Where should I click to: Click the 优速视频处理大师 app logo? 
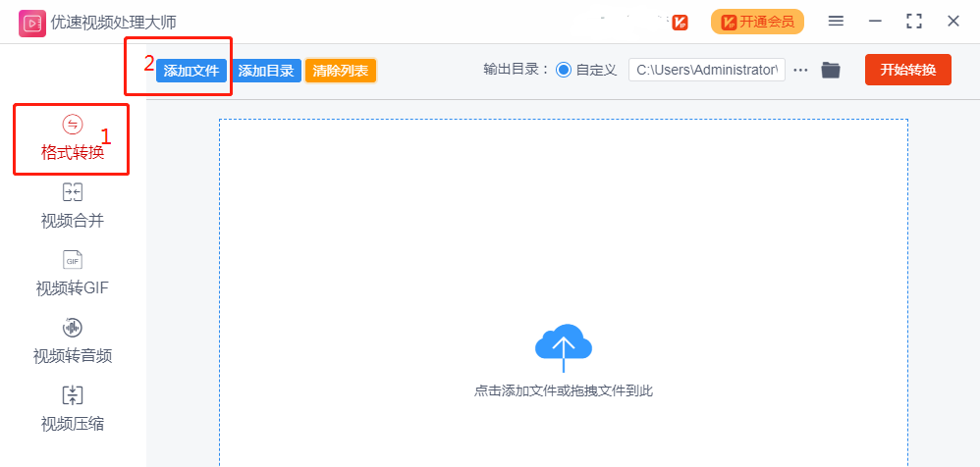32,22
